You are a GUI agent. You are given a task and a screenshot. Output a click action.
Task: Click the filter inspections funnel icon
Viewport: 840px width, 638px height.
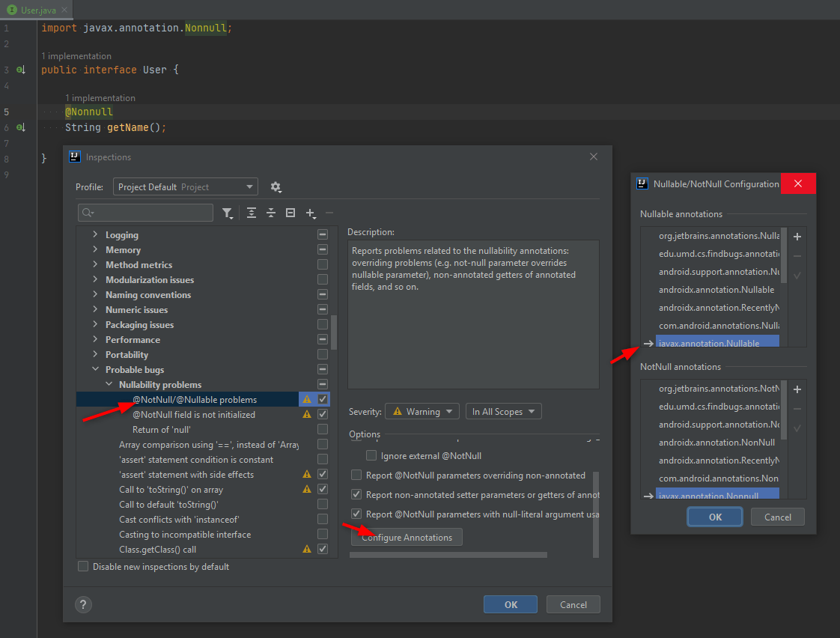[228, 213]
